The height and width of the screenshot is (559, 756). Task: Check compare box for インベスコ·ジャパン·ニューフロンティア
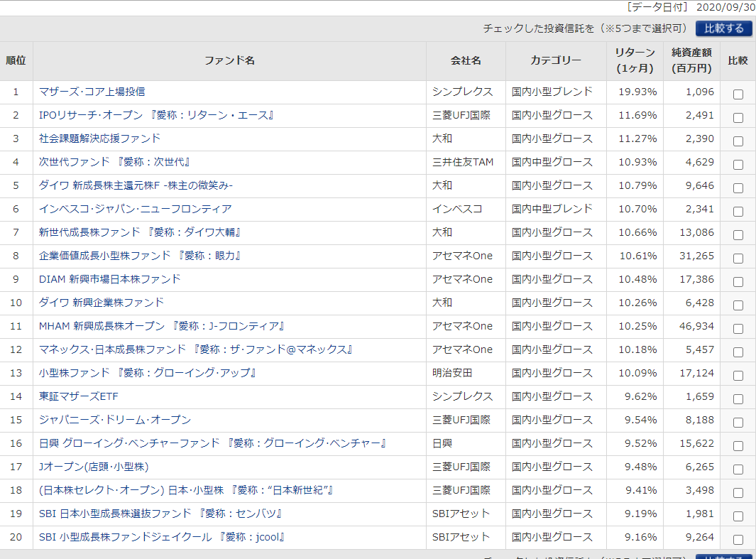[x=738, y=211]
